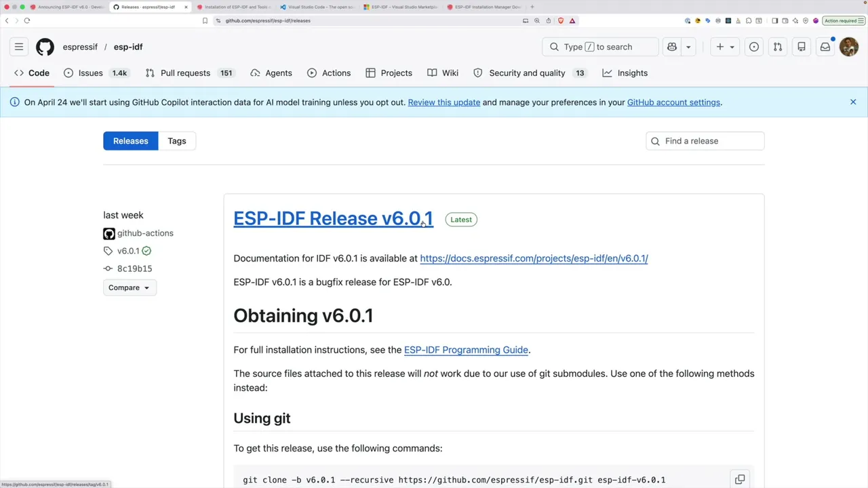Open the Insights tab
This screenshot has width=868, height=488.
625,73
